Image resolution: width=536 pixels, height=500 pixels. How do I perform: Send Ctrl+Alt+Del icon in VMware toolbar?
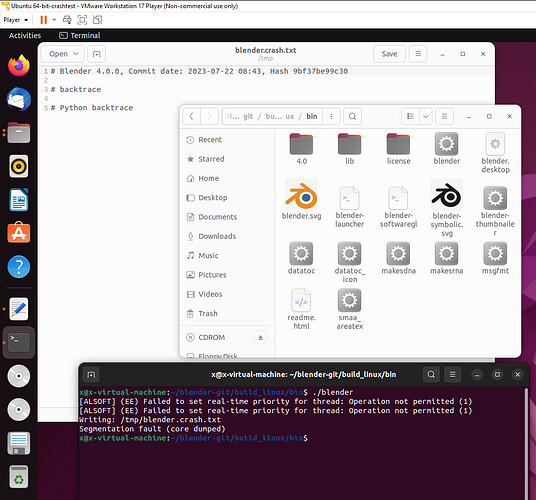tap(67, 20)
